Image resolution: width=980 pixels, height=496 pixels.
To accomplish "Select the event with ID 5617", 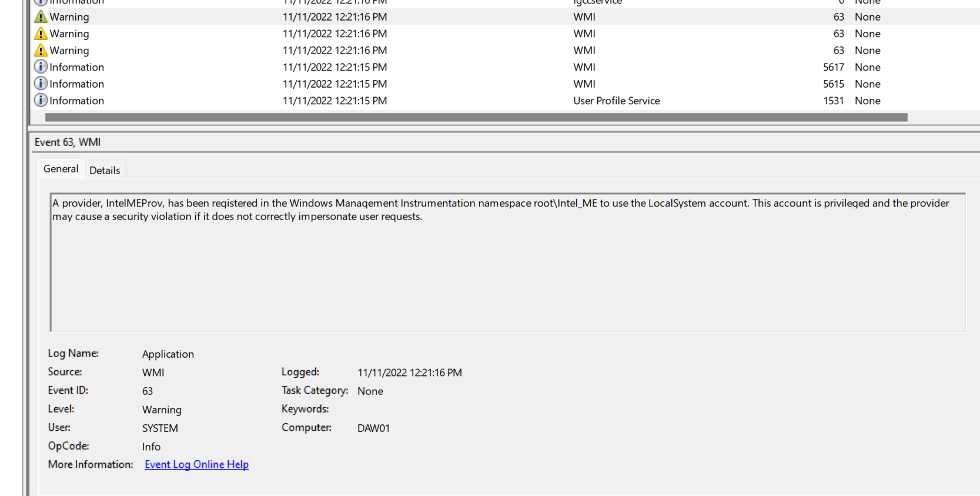I will (506, 67).
